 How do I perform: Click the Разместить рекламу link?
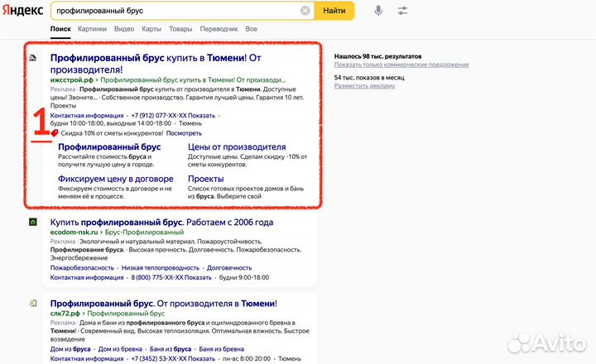click(364, 86)
